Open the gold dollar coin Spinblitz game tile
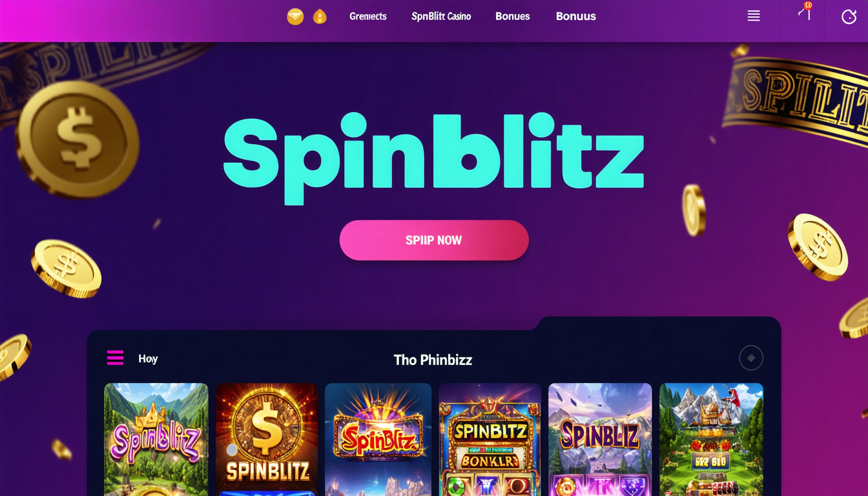Viewport: 868px width, 496px height. click(267, 439)
